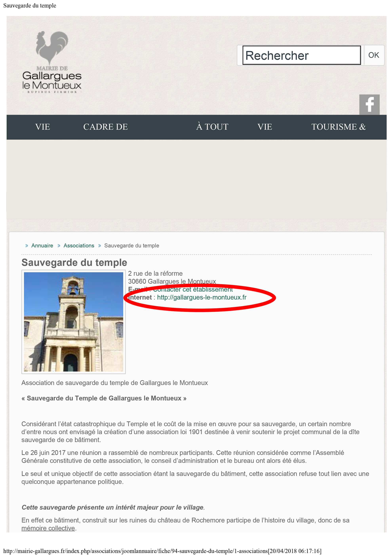Image resolution: width=392 pixels, height=556 pixels.
Task: Go to the Annuaire breadcrumb link
Action: pos(42,246)
